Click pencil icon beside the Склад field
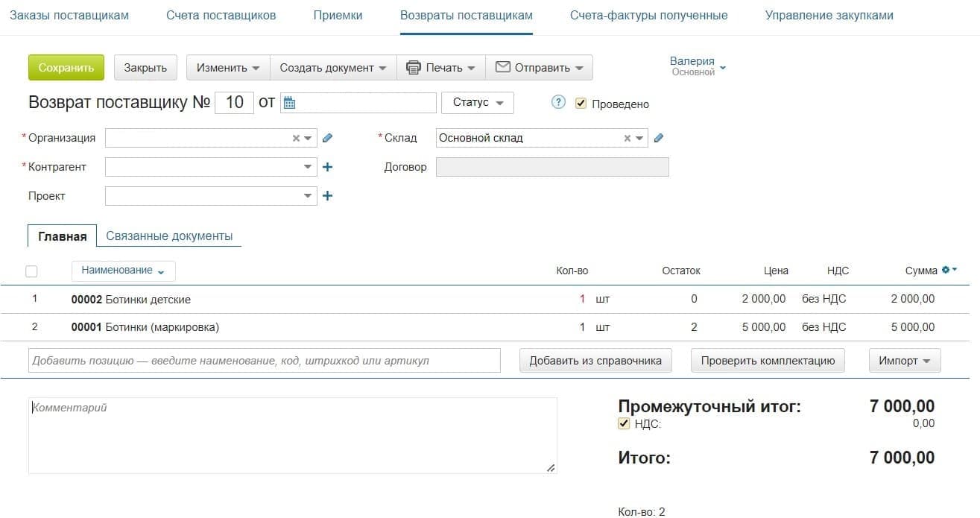The image size is (980, 518). (x=658, y=138)
